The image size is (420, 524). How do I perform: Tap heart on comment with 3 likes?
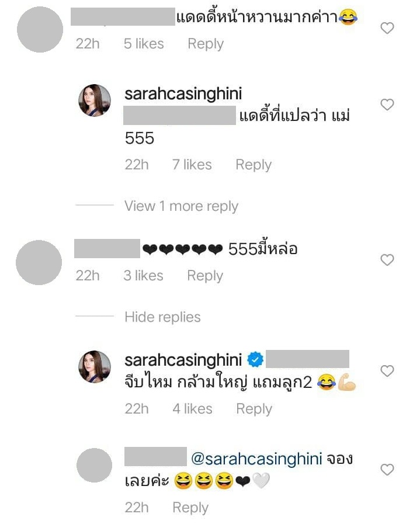pos(387,259)
